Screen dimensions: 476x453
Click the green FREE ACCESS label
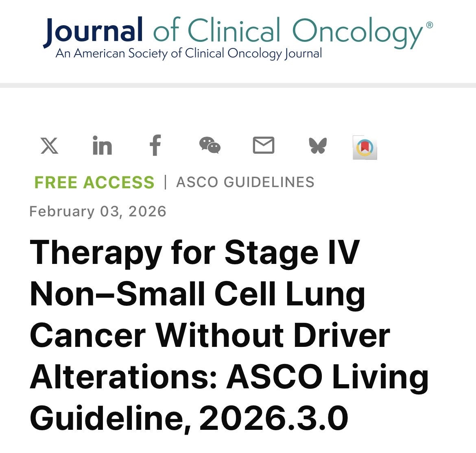point(94,182)
